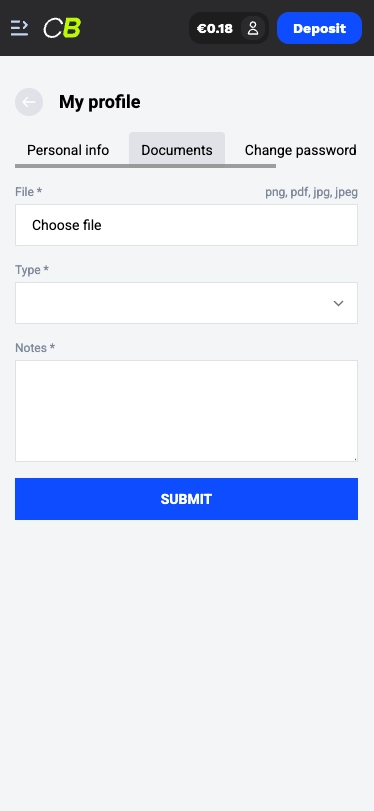Viewport: 374px width, 811px height.
Task: Open the side menu hamburger icon
Action: [20, 28]
